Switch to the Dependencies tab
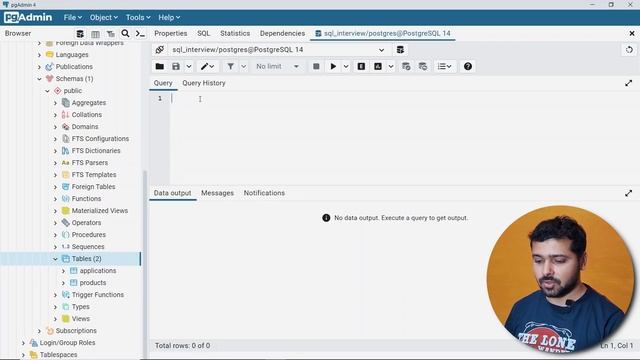This screenshot has width=640, height=360. click(282, 33)
